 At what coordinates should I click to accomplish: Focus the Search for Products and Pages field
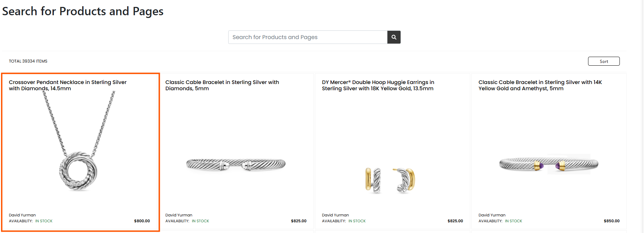click(308, 37)
